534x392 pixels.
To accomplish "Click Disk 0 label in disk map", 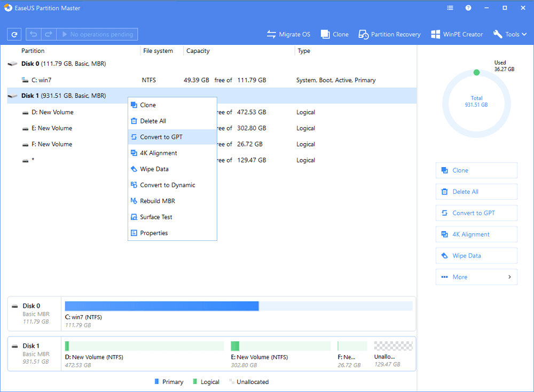I will 32,306.
